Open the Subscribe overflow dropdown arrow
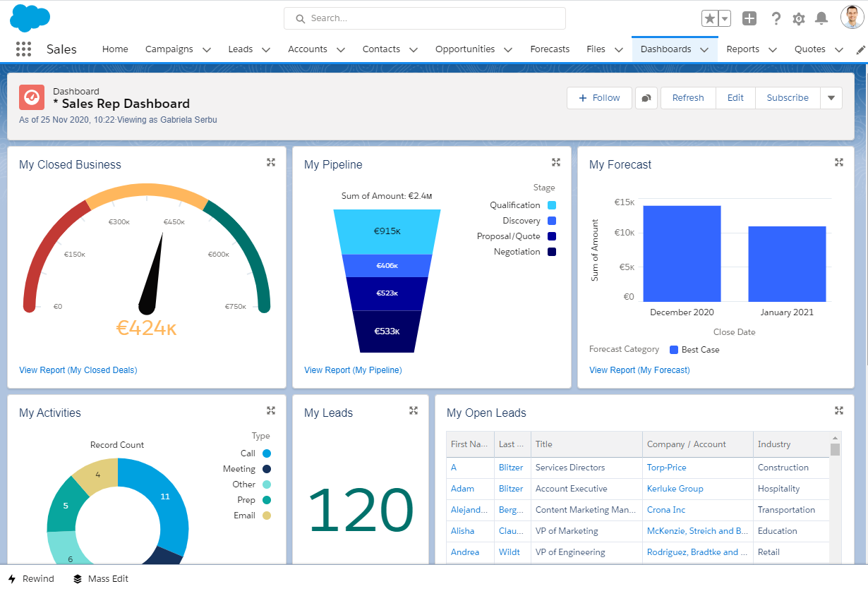 click(x=831, y=98)
